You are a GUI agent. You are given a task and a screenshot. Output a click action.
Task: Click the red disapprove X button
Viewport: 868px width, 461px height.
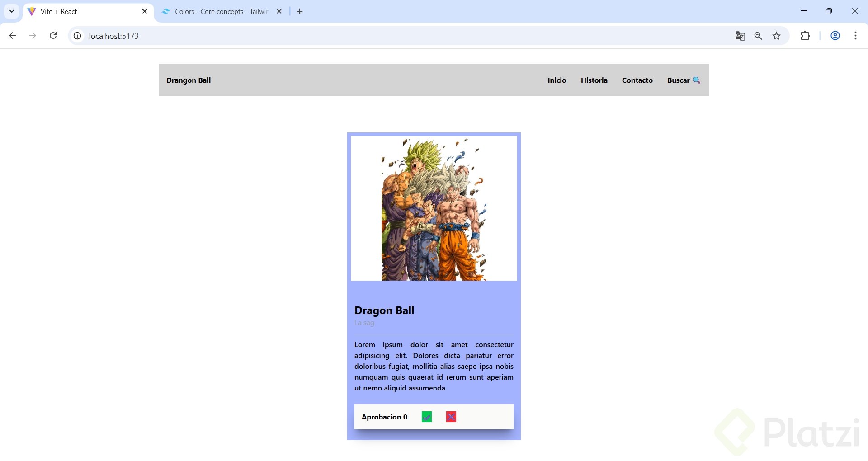point(451,417)
